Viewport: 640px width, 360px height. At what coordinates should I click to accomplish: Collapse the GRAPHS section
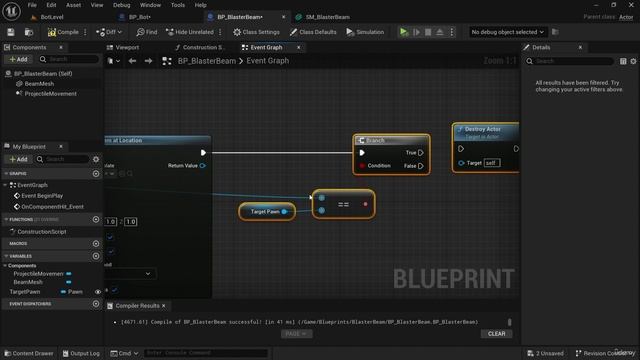point(6,173)
